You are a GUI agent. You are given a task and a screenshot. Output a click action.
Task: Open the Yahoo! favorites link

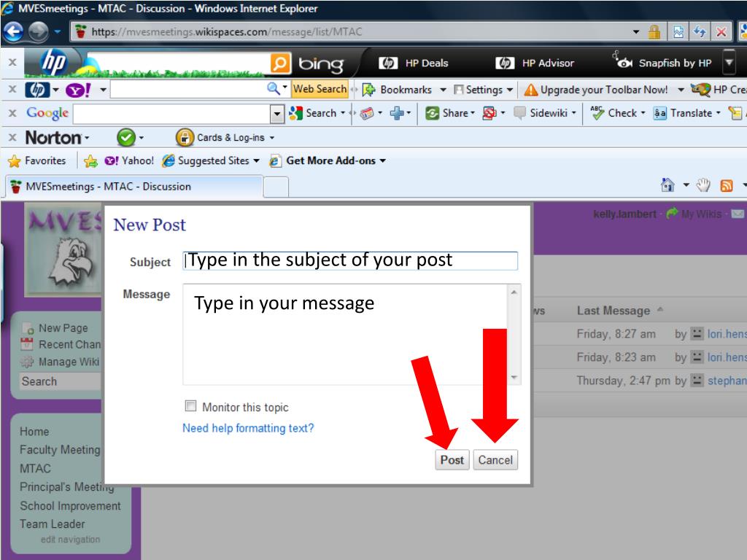coord(129,161)
